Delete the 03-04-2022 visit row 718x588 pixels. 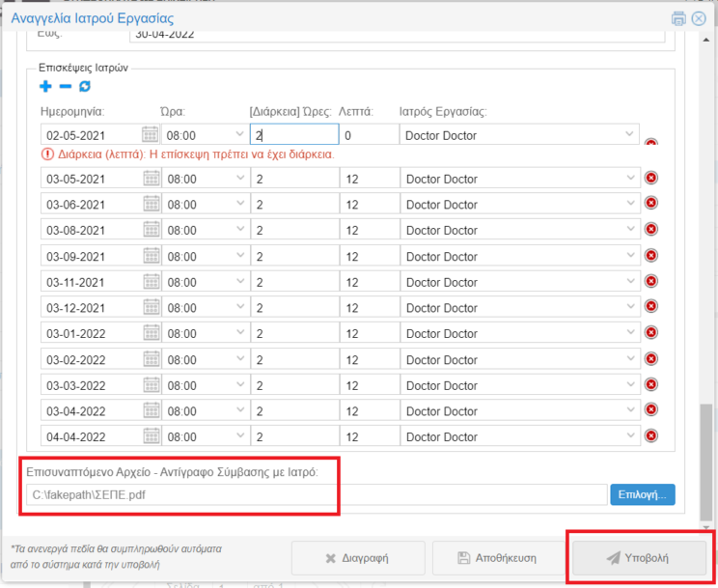click(651, 409)
